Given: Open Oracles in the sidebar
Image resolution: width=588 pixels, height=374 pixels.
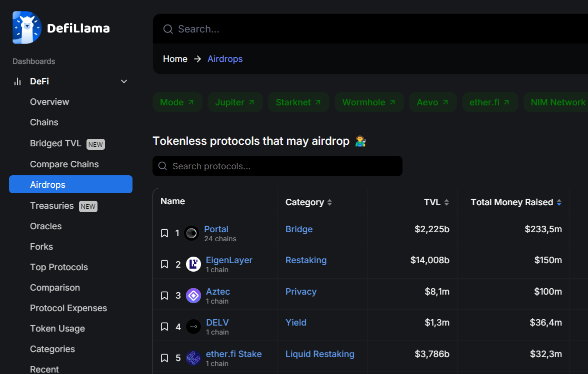Looking at the screenshot, I should click(x=46, y=226).
